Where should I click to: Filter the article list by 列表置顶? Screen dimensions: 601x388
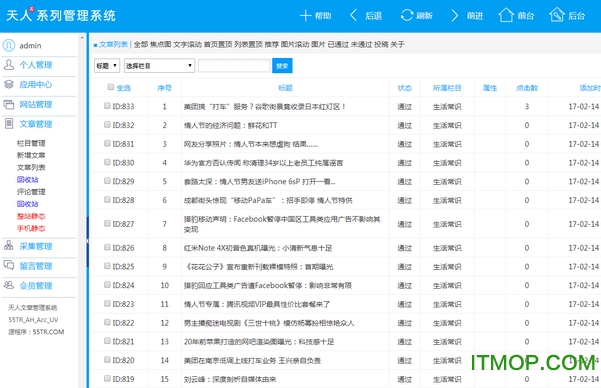point(248,44)
